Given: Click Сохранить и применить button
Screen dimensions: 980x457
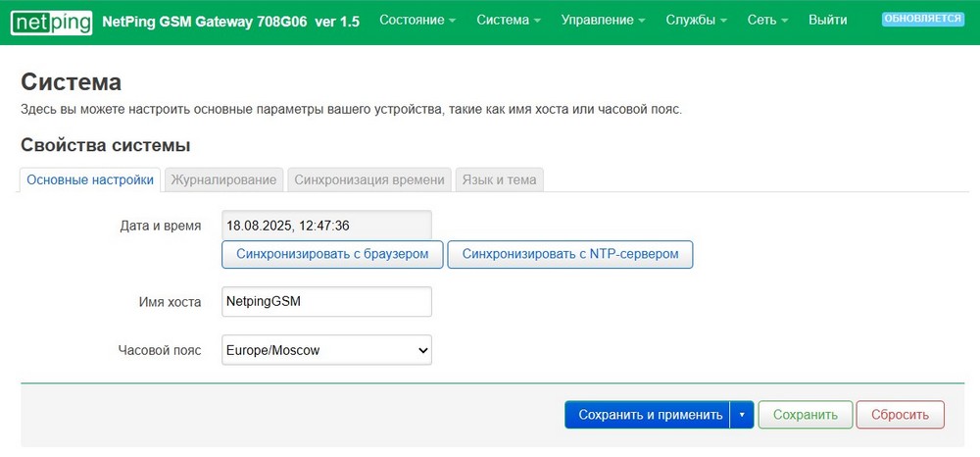Looking at the screenshot, I should (649, 415).
